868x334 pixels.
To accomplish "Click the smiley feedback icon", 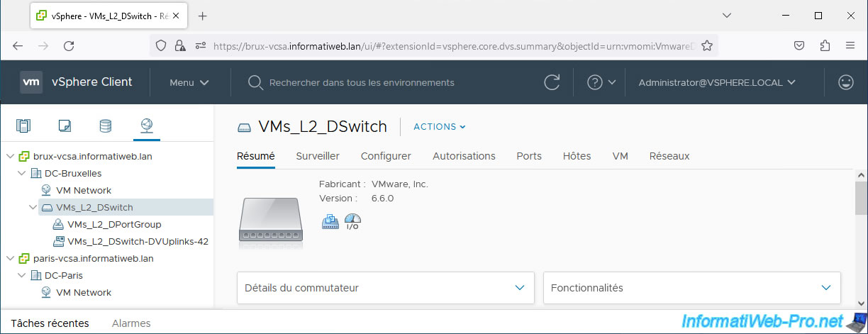I will [x=845, y=82].
